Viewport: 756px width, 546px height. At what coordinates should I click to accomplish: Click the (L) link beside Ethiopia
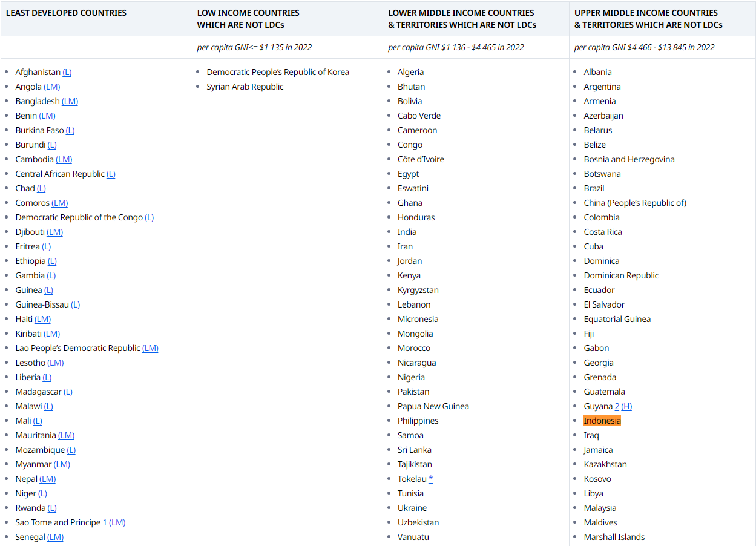(52, 261)
